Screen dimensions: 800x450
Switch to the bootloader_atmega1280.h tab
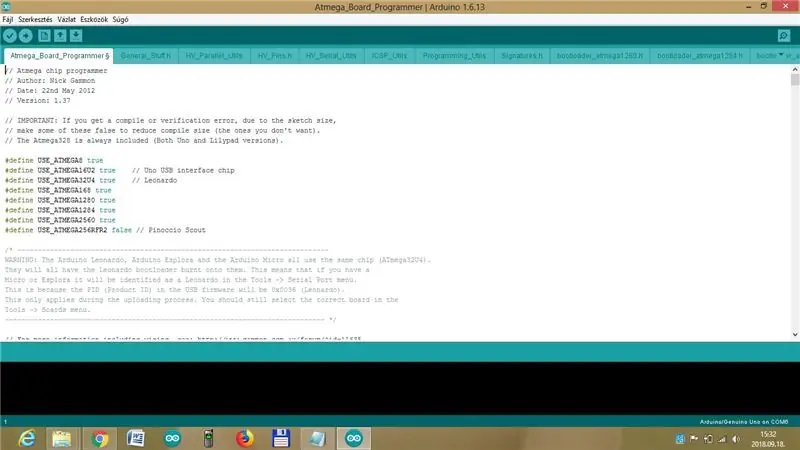pos(599,56)
